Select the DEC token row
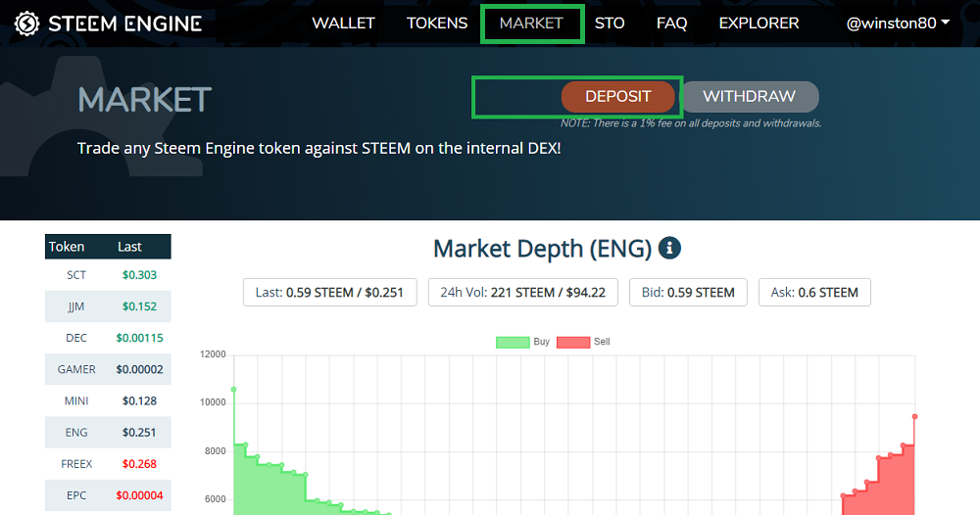The height and width of the screenshot is (515, 980). click(x=108, y=338)
